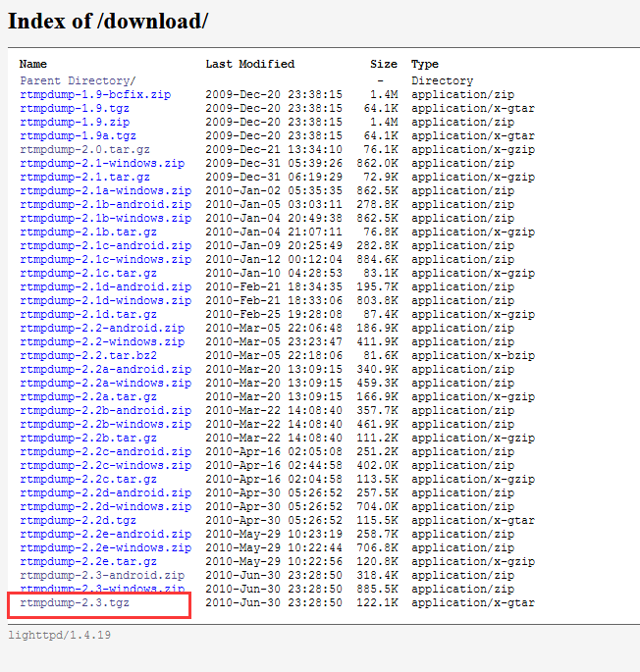Select rtmpdump-2.1d.tar.gz link
The image size is (640, 672).
(88, 314)
